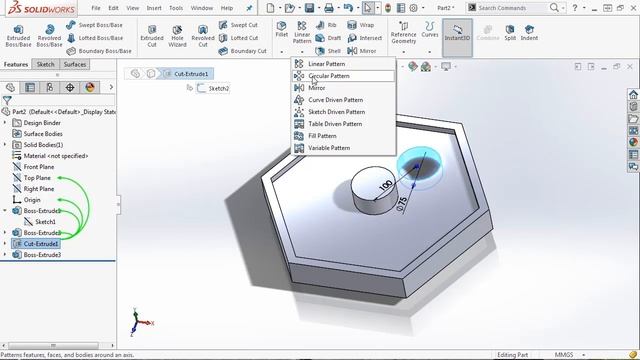Open the File menu
This screenshot has width=640, height=360.
tap(96, 8)
